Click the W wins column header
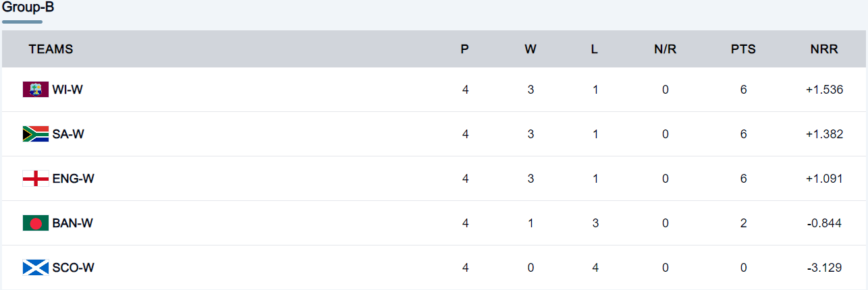Viewport: 868px width, 290px height. [531, 49]
